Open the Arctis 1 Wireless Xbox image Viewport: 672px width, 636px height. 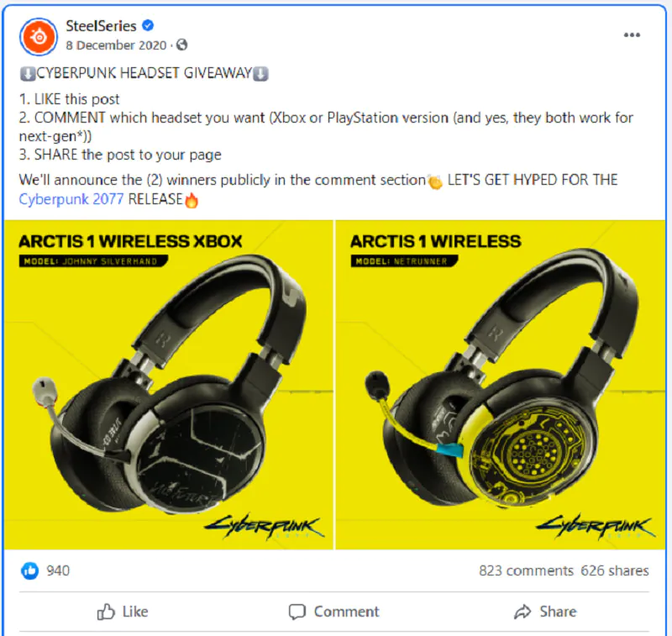coord(169,385)
